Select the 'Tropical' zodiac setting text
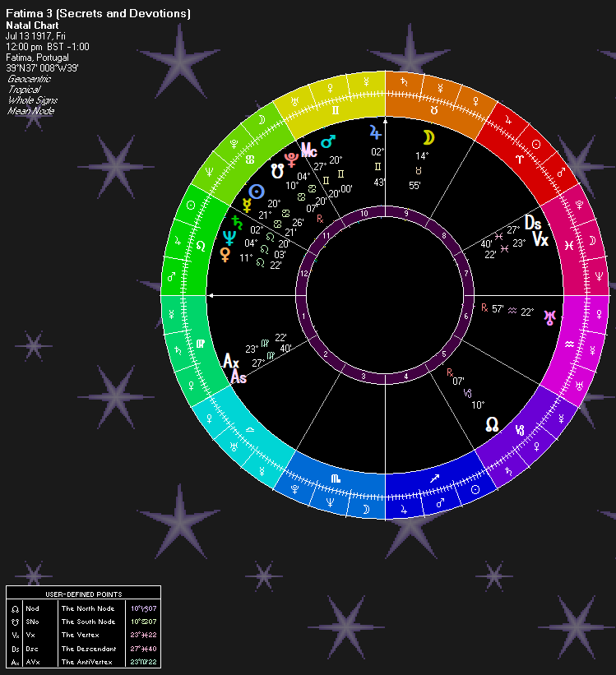This screenshot has height=675, width=616. point(24,90)
